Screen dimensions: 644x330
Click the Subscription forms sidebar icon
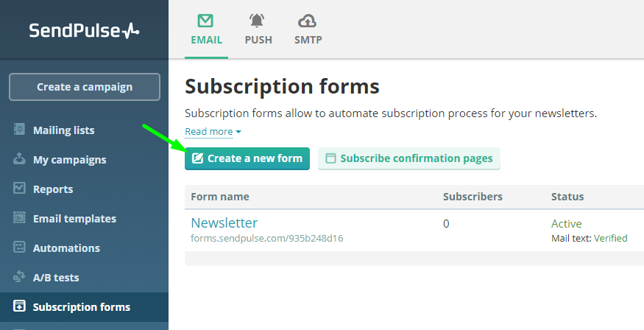[20, 306]
